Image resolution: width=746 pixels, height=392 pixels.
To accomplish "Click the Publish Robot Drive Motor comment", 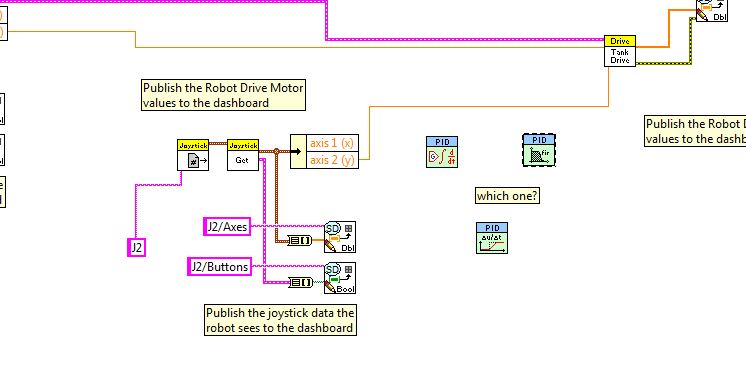I will coord(223,95).
